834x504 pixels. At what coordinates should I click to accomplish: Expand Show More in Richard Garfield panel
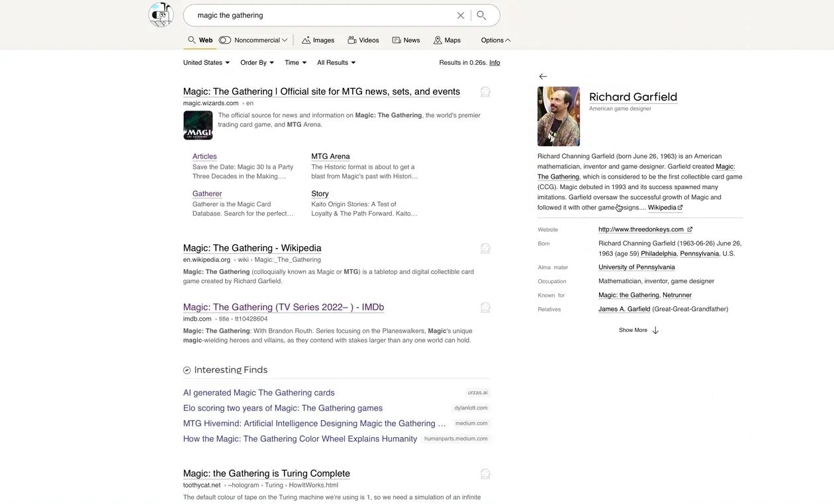tap(638, 330)
